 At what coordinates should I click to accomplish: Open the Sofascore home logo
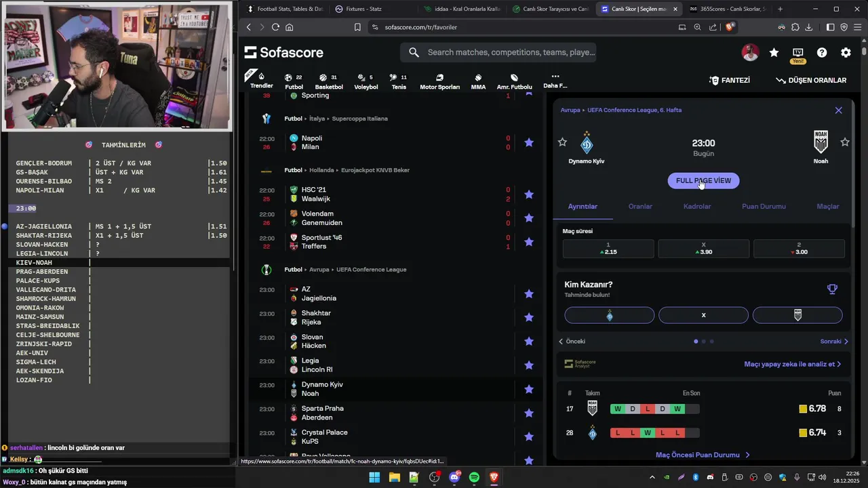(283, 52)
